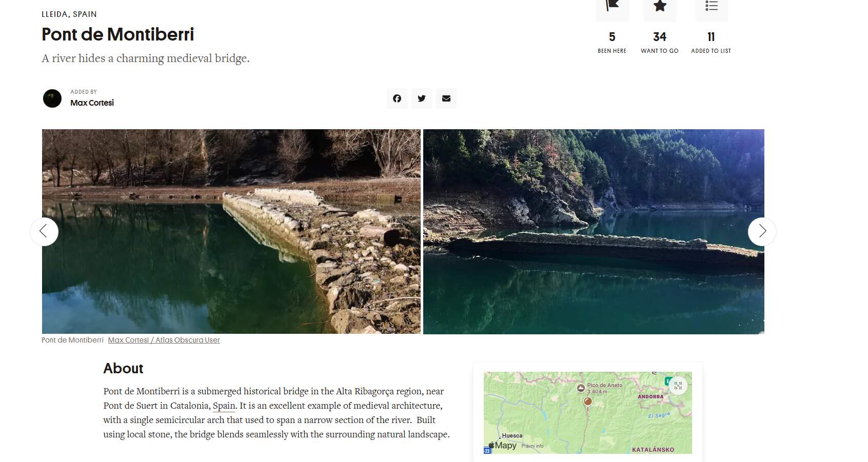Click the Lleida, Spain location label
Image resolution: width=868 pixels, height=462 pixels.
(69, 14)
